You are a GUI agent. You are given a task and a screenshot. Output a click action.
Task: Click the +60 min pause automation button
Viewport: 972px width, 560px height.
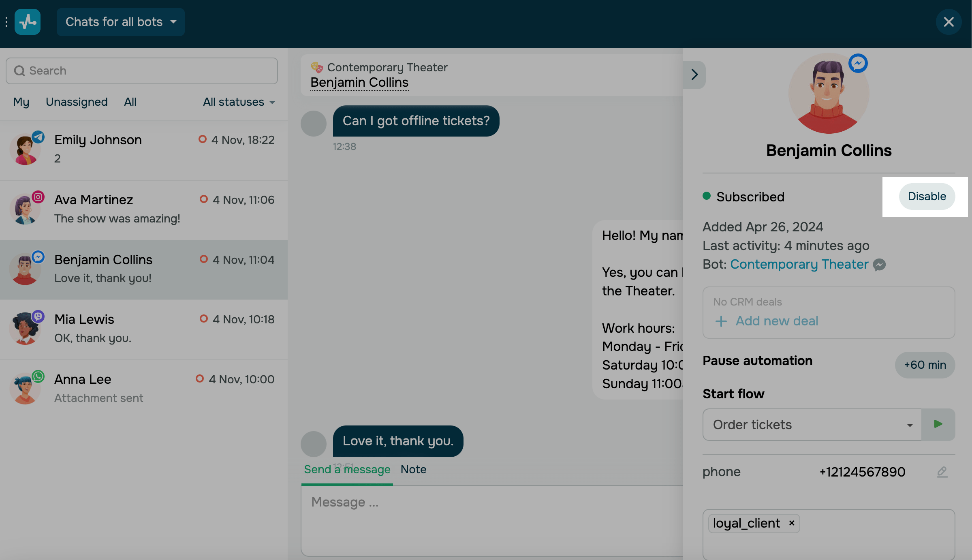pos(925,365)
